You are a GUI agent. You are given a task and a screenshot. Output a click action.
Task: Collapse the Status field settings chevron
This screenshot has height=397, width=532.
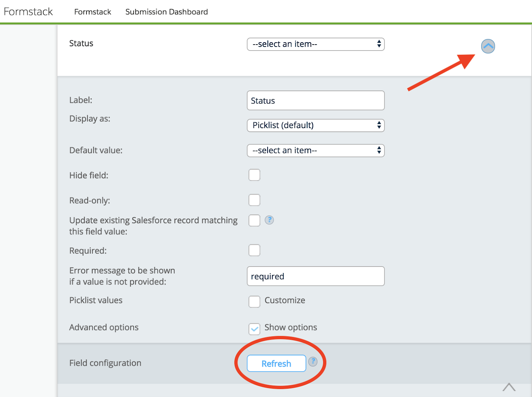(x=488, y=46)
